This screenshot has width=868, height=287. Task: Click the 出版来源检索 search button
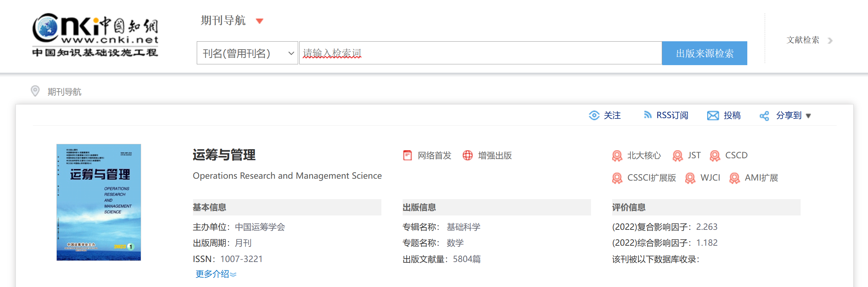705,53
